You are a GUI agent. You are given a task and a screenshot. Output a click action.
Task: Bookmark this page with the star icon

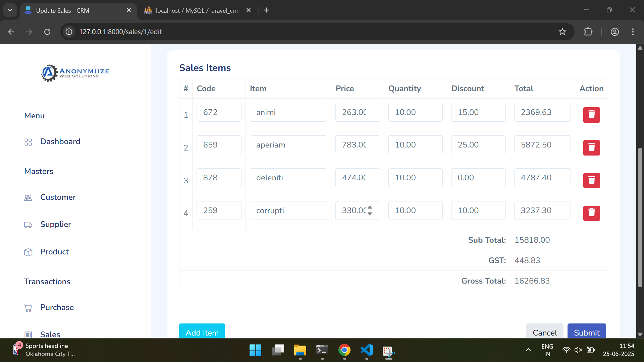(x=562, y=32)
